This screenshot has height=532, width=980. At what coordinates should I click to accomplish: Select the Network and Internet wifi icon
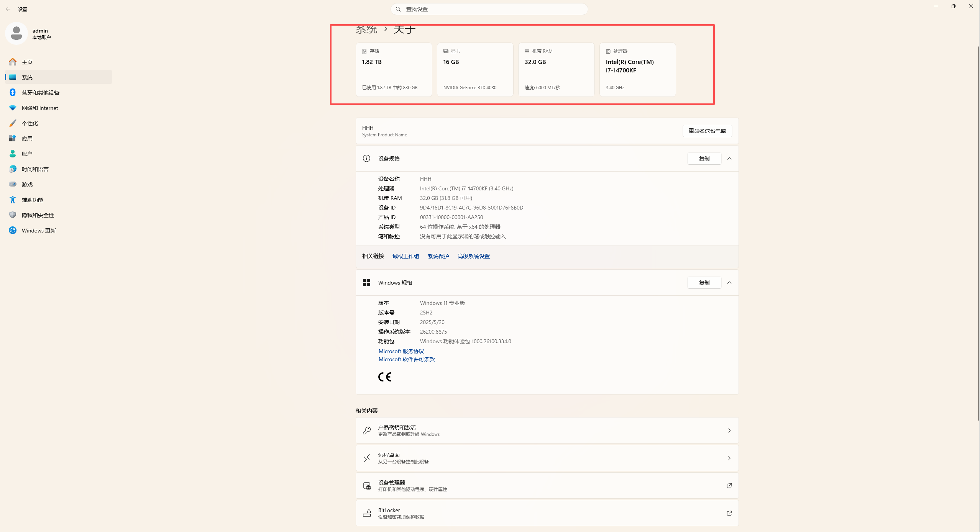coord(13,108)
